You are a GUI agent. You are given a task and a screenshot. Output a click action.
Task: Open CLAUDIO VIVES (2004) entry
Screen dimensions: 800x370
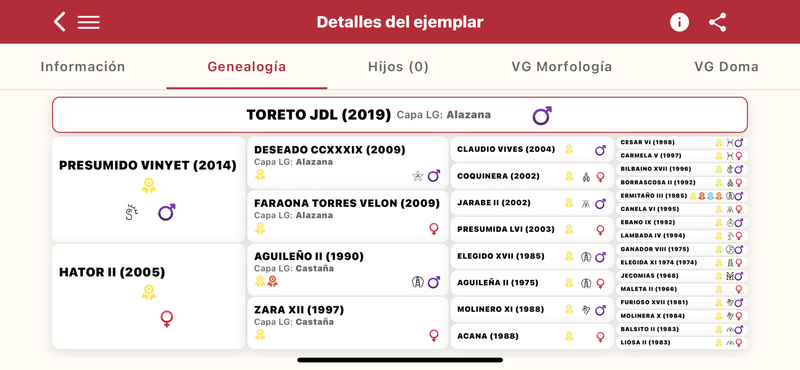[x=532, y=150]
